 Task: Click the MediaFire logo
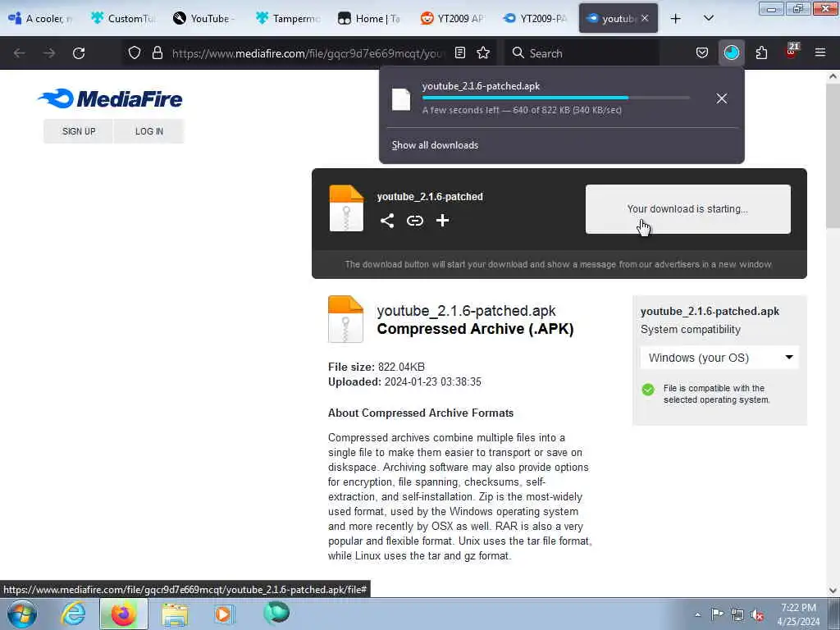pos(110,98)
